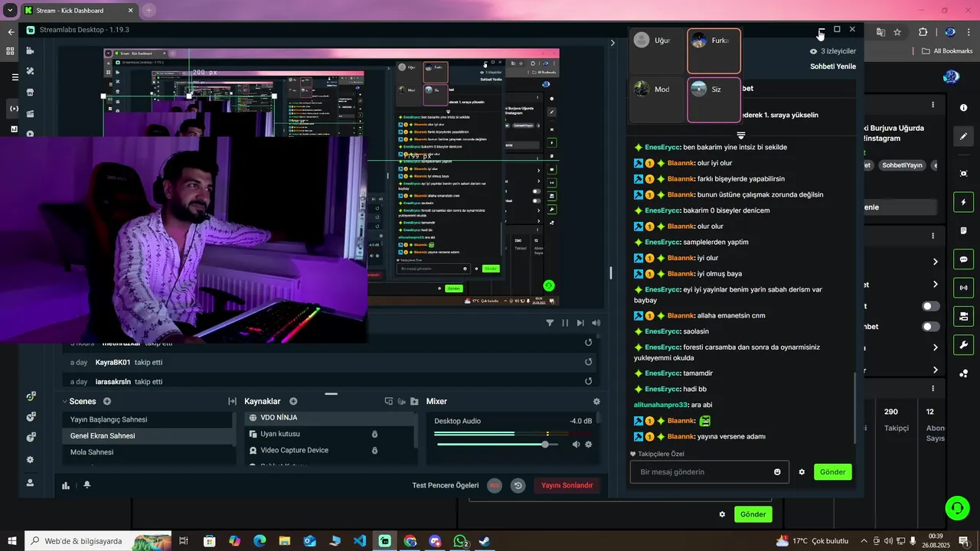Viewport: 980px width, 551px height.
Task: Select Video Capture Device source
Action: click(329, 450)
